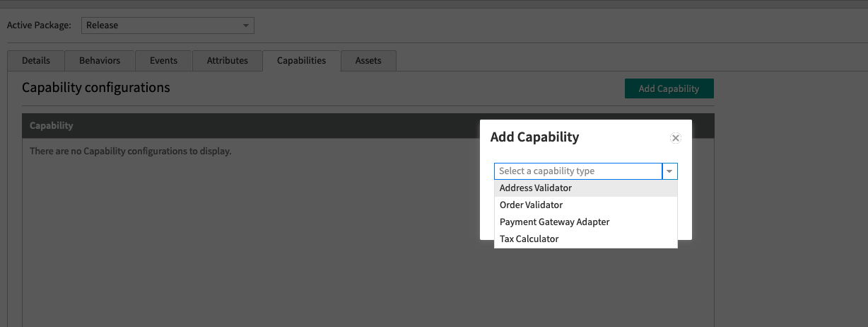Viewport: 868px width, 327px height.
Task: Click the 'Capability configurations' heading
Action: [96, 88]
